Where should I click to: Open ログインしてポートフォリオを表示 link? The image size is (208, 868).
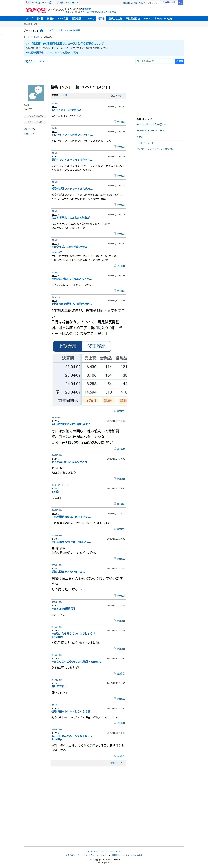click(64, 31)
